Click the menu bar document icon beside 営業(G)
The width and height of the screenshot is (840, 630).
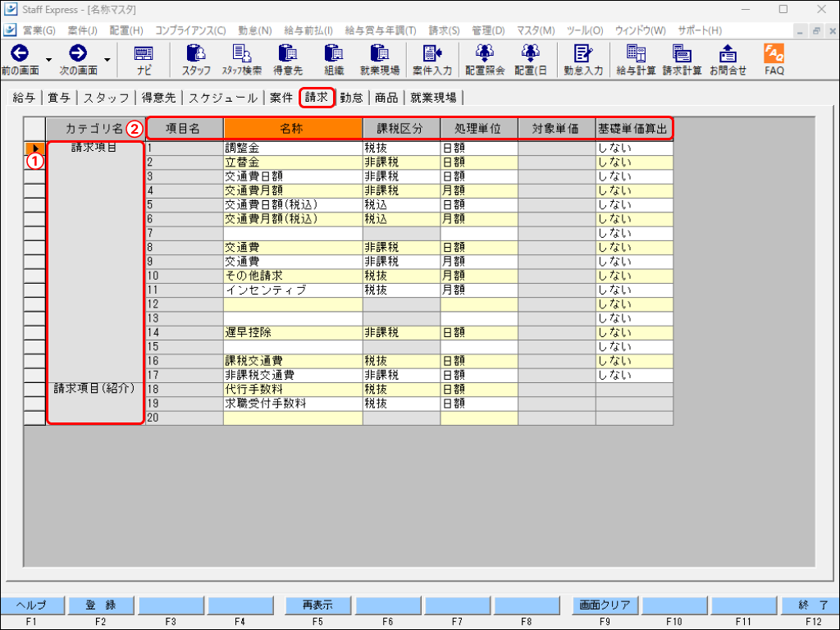[x=10, y=30]
